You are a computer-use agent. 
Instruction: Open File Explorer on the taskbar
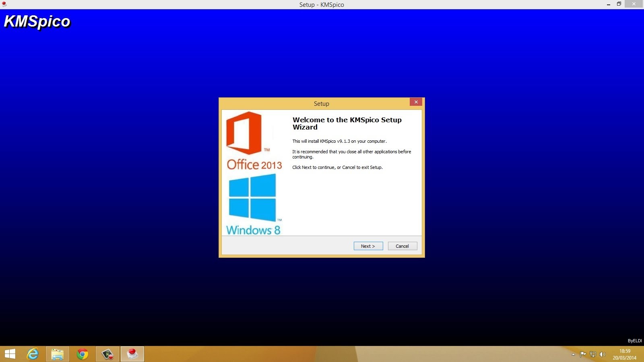pyautogui.click(x=57, y=354)
